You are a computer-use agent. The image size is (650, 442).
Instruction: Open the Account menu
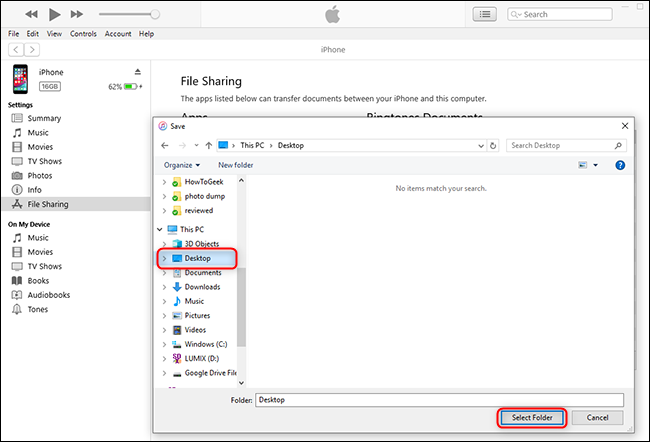[x=118, y=34]
